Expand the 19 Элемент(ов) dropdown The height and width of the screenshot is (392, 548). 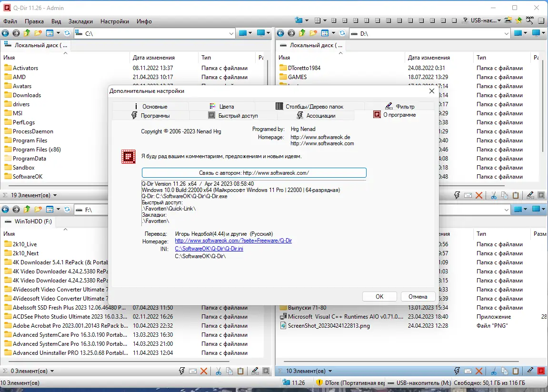55,195
